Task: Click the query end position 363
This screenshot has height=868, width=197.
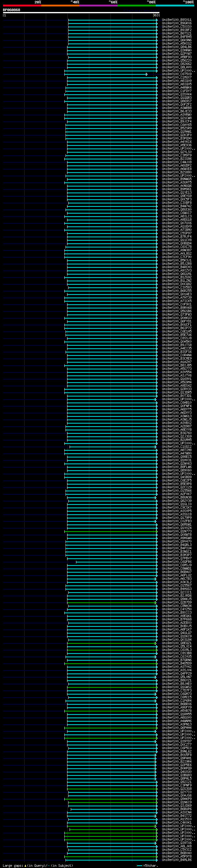Action: point(155,15)
